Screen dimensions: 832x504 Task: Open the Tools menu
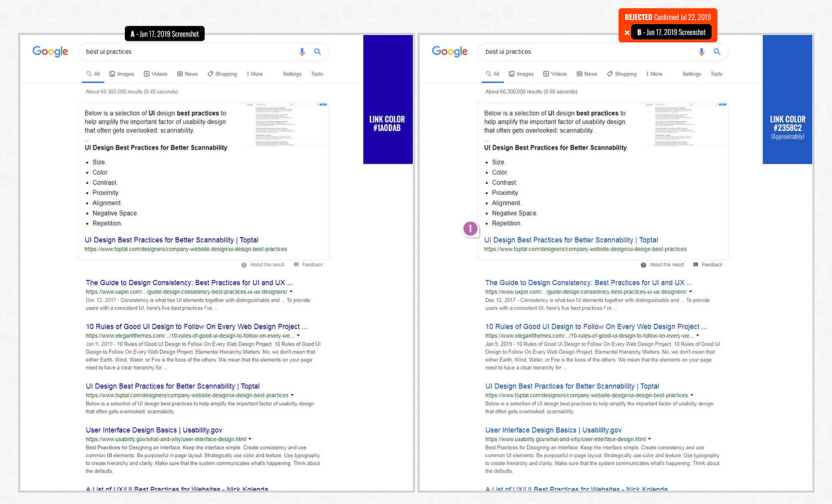[x=317, y=74]
